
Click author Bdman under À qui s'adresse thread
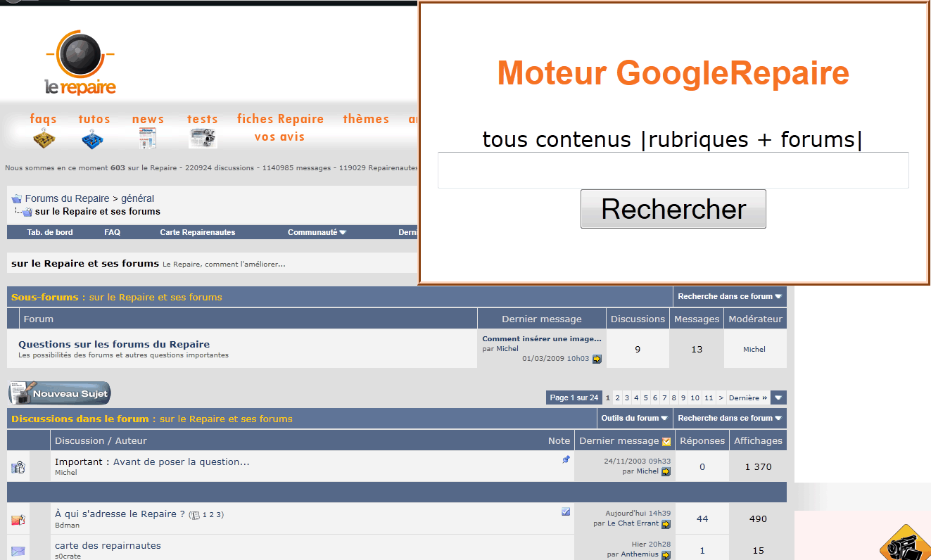(67, 525)
